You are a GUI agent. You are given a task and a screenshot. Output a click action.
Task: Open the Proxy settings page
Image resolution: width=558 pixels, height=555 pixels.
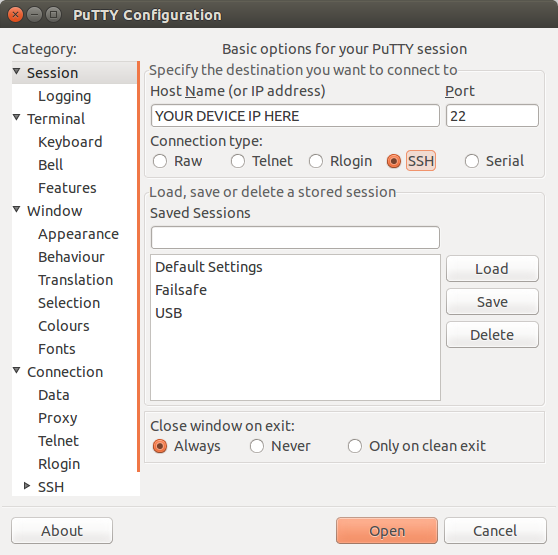coord(58,418)
